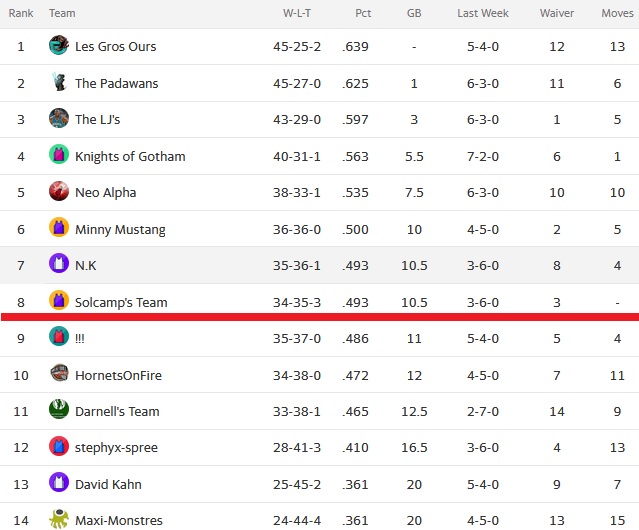Click the Maxi-Monstres monster icon
Viewport: 639px width, 530px height.
tap(59, 519)
